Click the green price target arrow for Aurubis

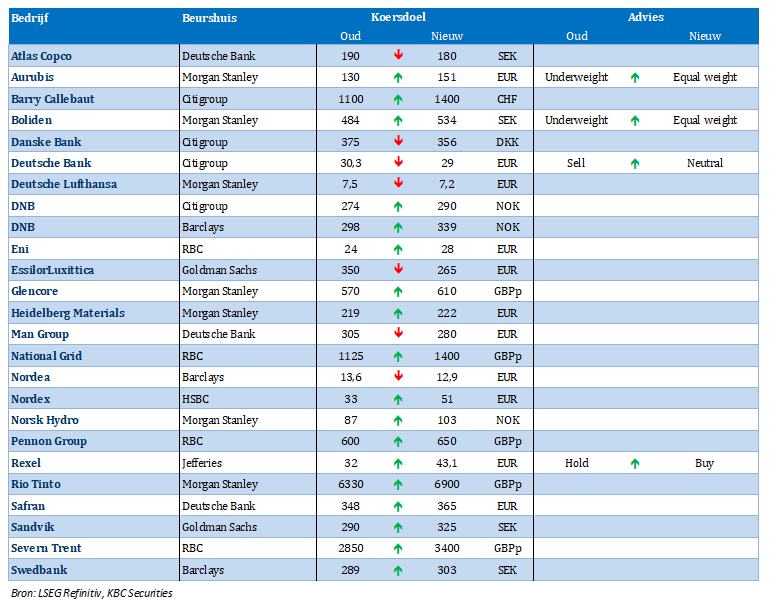pos(398,77)
